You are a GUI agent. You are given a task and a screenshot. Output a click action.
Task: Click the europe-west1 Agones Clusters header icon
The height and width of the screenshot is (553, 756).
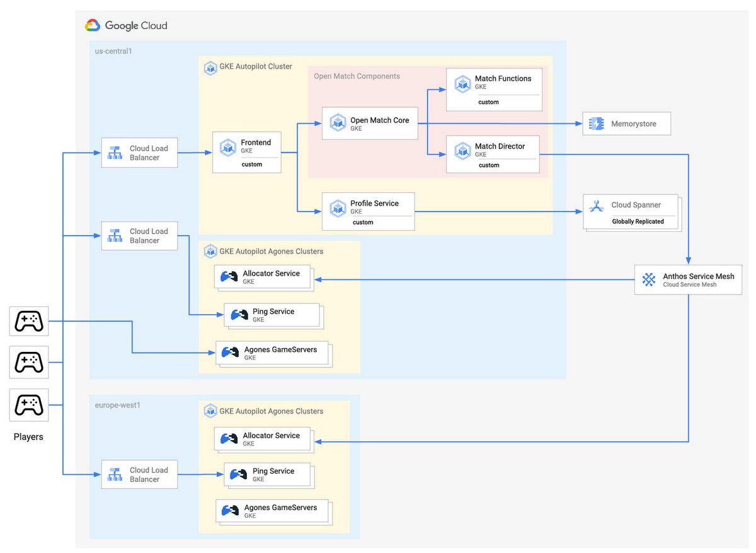tap(210, 411)
